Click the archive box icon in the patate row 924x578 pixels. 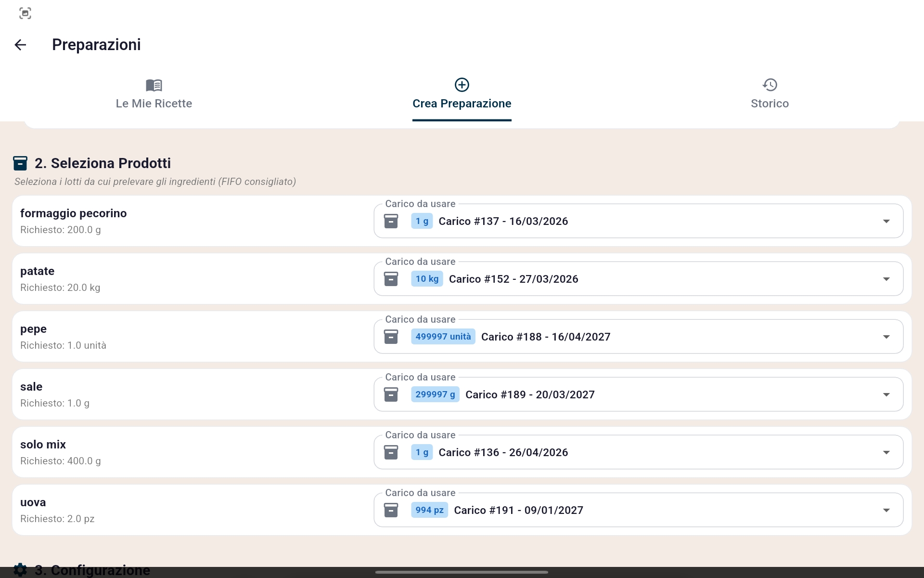point(391,279)
